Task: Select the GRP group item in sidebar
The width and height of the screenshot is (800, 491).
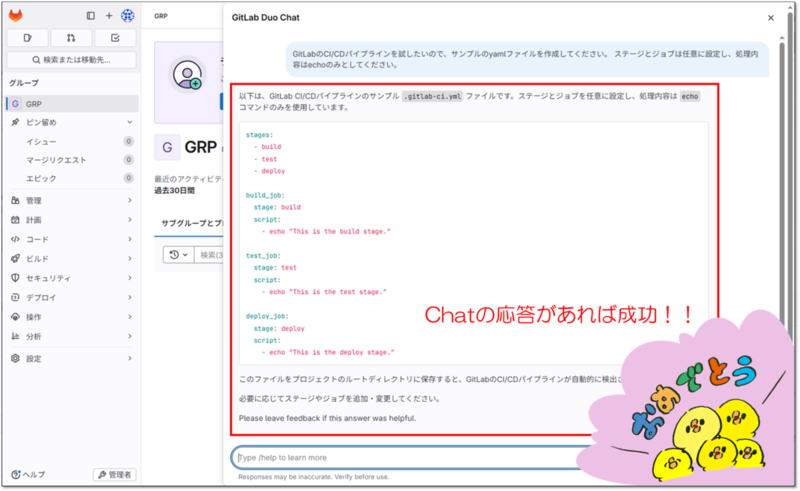Action: coord(72,104)
